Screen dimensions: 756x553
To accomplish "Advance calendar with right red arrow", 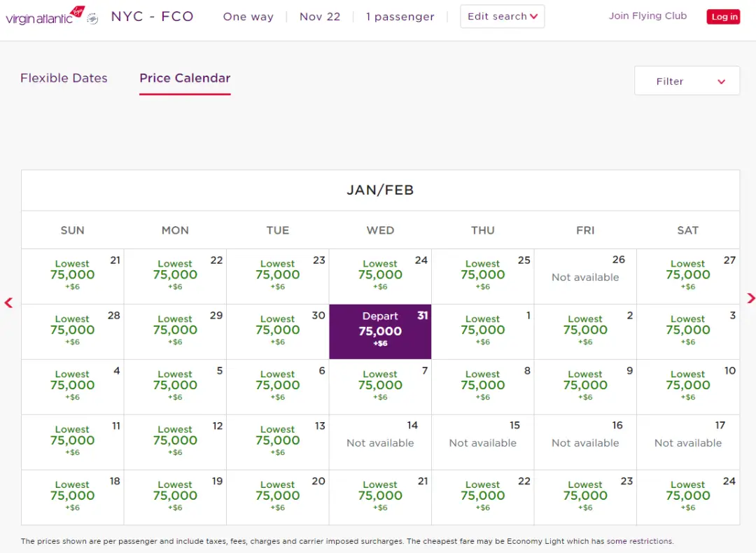I will [x=750, y=299].
